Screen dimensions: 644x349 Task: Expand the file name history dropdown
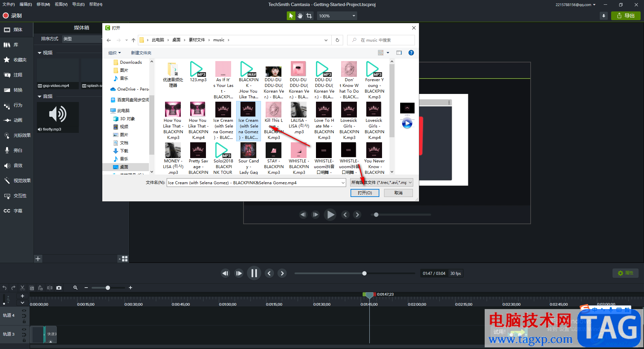click(343, 183)
